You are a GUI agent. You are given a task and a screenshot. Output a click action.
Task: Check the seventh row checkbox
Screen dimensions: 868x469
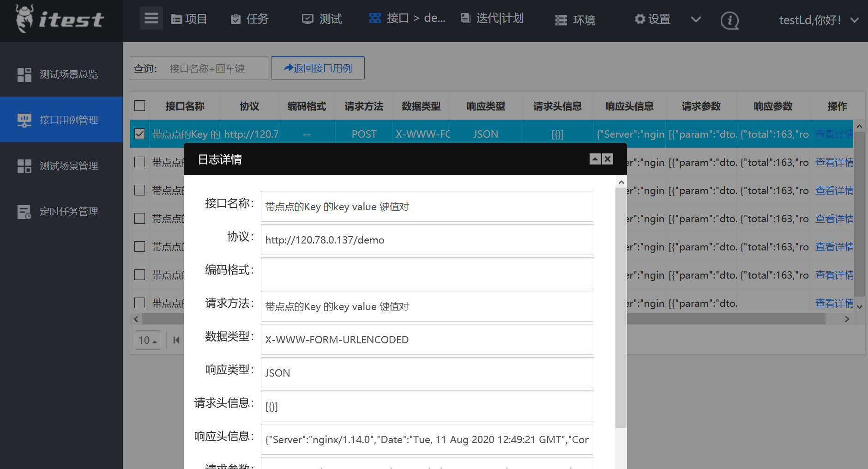pos(139,303)
